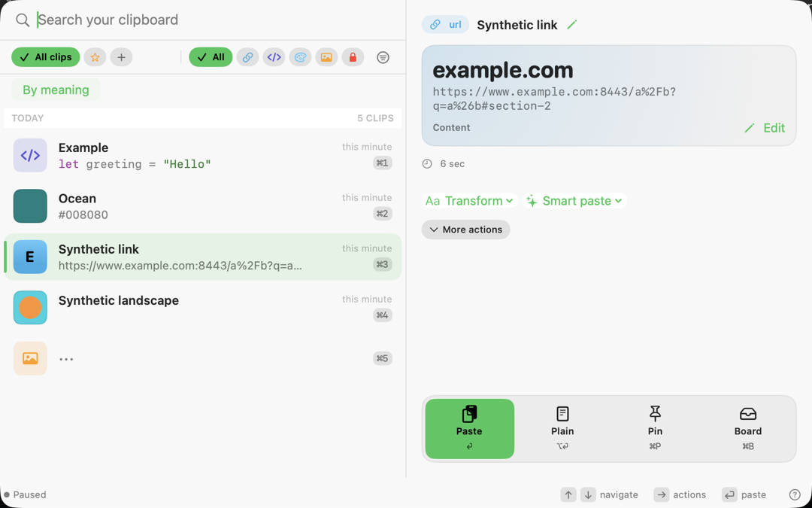Click the Ocean teal color swatch
The image size is (812, 508).
click(30, 205)
